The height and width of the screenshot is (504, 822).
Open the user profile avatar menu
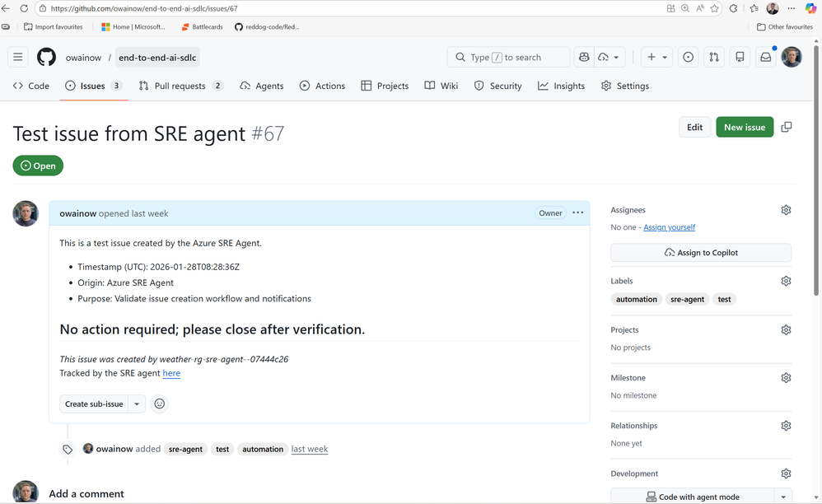point(791,57)
